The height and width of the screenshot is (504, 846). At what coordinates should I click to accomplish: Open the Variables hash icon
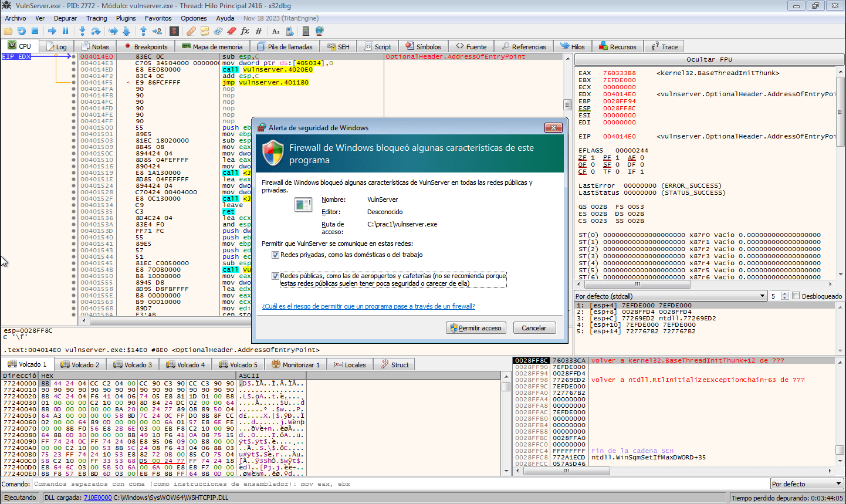coord(258,31)
